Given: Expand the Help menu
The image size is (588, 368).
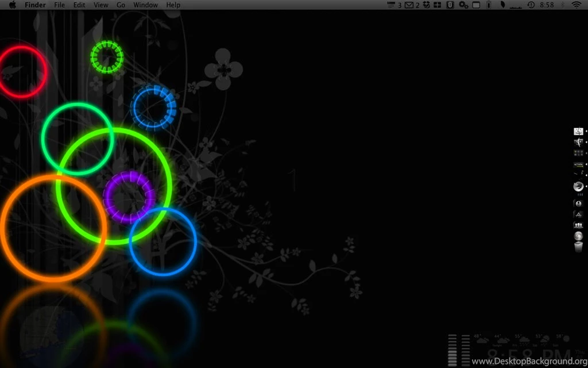Looking at the screenshot, I should (x=173, y=5).
